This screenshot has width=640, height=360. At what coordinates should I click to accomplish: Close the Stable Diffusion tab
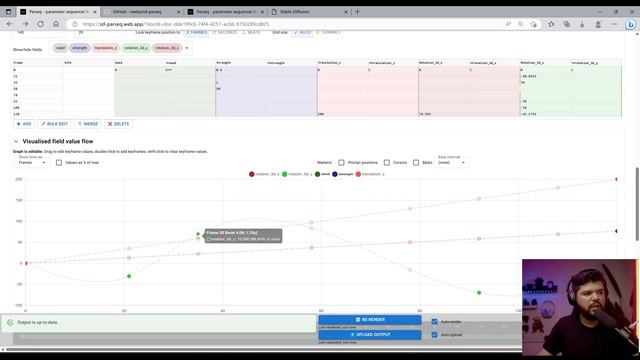pos(346,12)
